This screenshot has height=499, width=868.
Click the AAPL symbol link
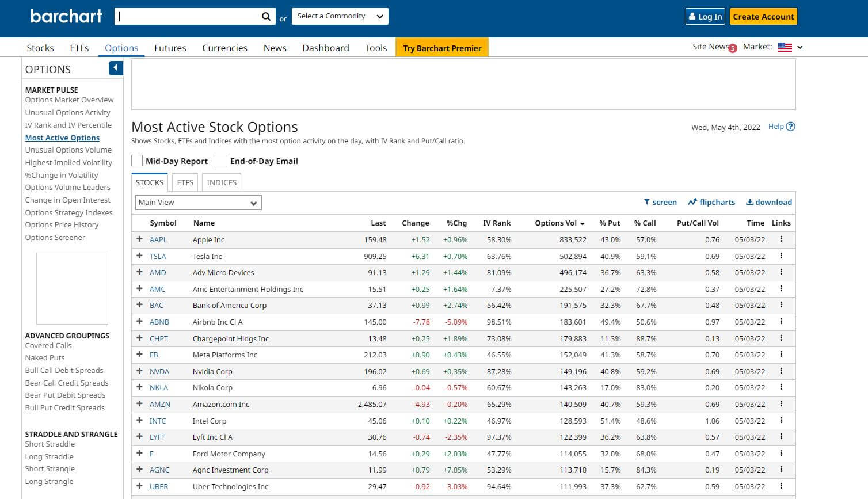click(158, 239)
